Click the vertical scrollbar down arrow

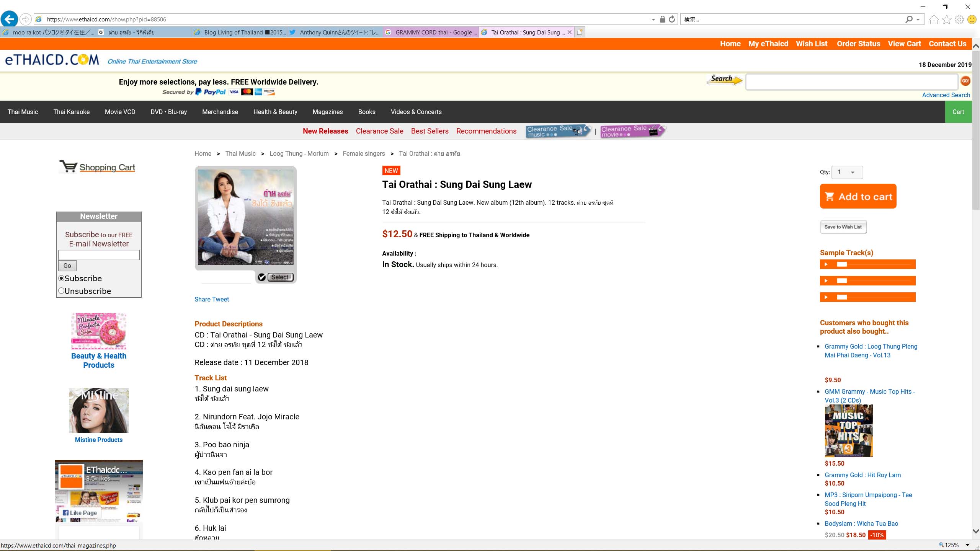[976, 531]
